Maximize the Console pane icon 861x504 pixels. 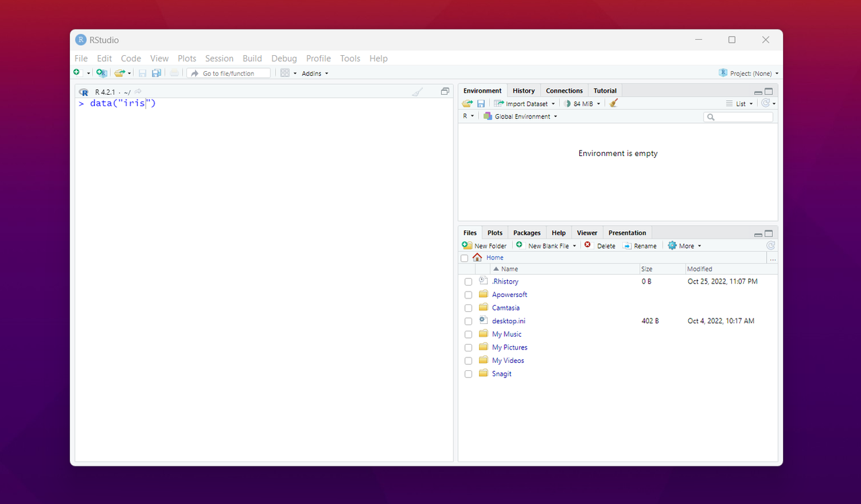click(445, 91)
